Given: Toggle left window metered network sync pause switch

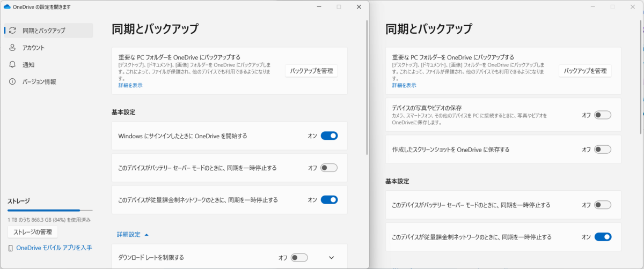Looking at the screenshot, I should (329, 200).
